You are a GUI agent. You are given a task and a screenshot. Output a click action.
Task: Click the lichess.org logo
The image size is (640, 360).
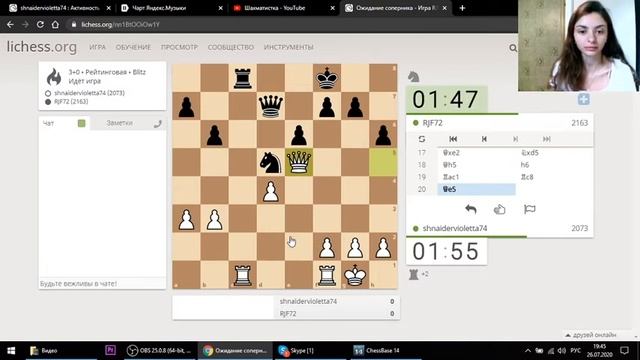coord(42,47)
